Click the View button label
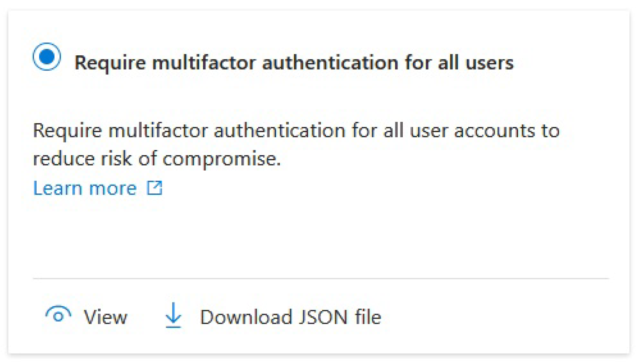The width and height of the screenshot is (638, 364). 105,317
